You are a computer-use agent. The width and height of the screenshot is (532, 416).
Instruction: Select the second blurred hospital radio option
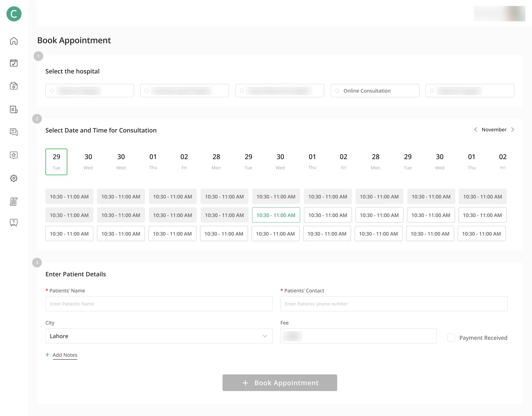coord(147,91)
